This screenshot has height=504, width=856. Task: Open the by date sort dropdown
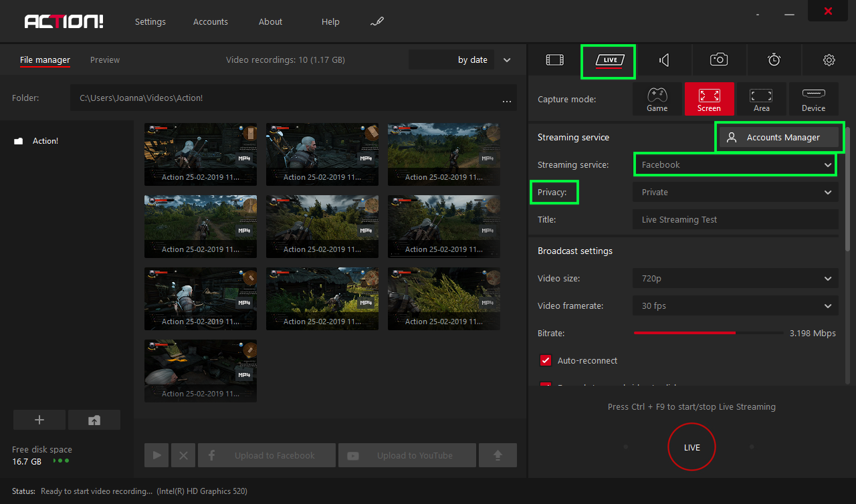point(451,59)
